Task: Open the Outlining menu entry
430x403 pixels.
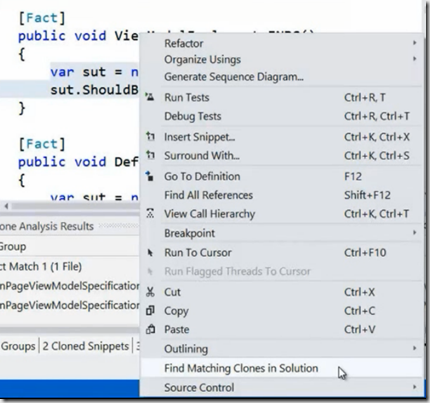Action: (x=281, y=349)
